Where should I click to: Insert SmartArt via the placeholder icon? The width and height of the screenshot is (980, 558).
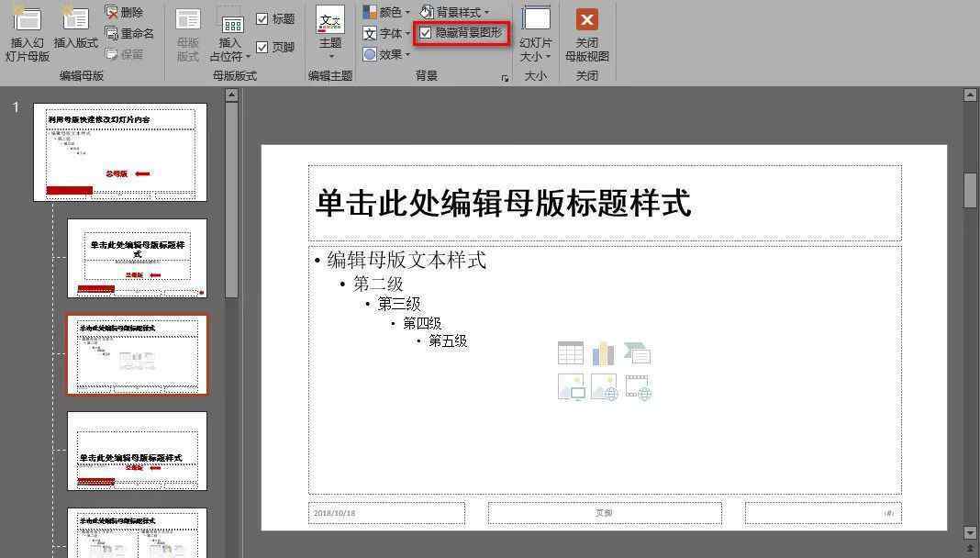(x=637, y=353)
